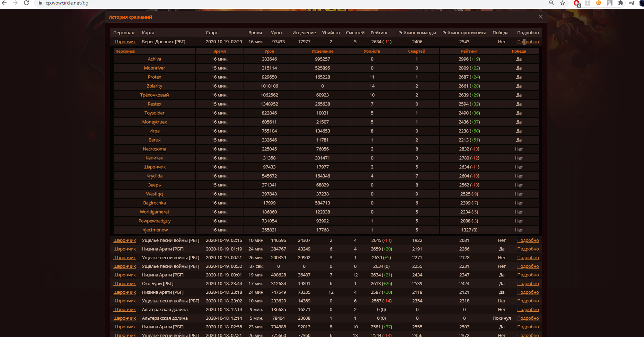Expand details for 02:16 Ущелье песни войны

528,240
